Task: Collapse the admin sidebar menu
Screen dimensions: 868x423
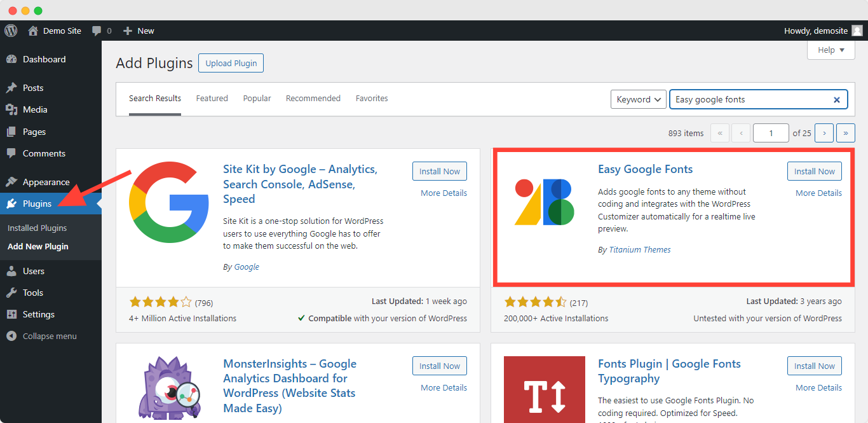Action: point(51,336)
